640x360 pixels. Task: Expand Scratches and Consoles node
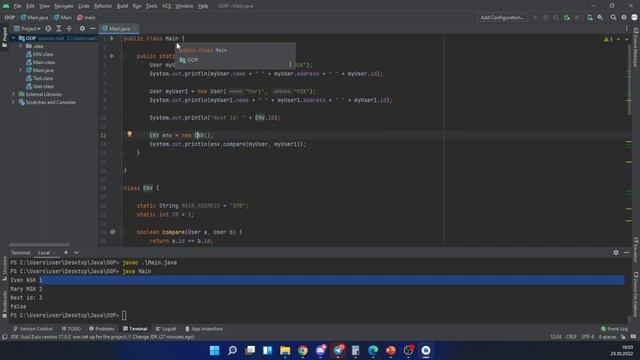[x=13, y=102]
